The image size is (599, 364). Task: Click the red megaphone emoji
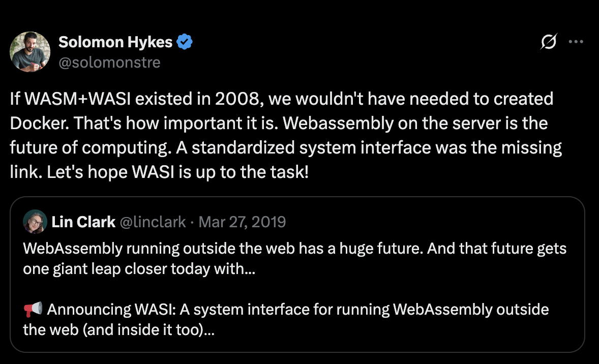(33, 310)
